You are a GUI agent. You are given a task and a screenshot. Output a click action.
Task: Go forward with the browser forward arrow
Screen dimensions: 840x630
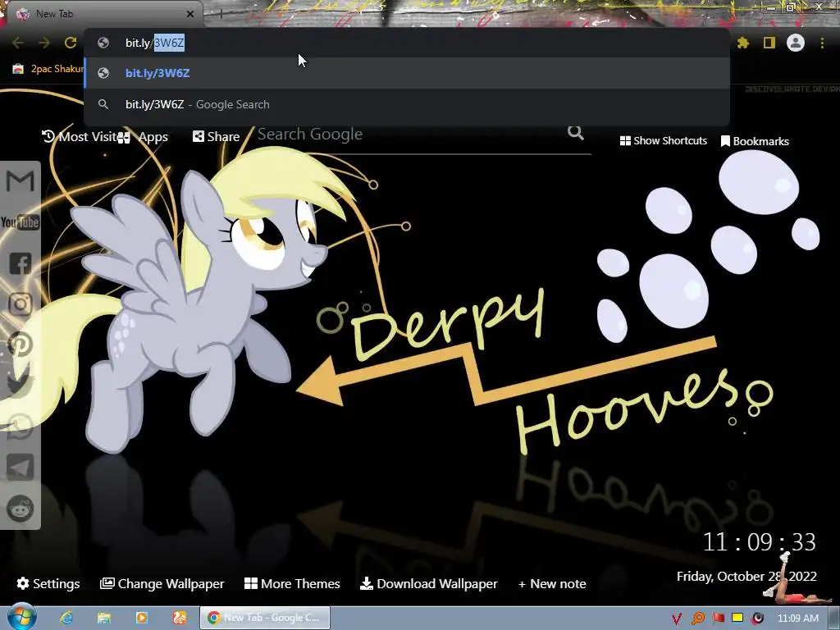44,43
